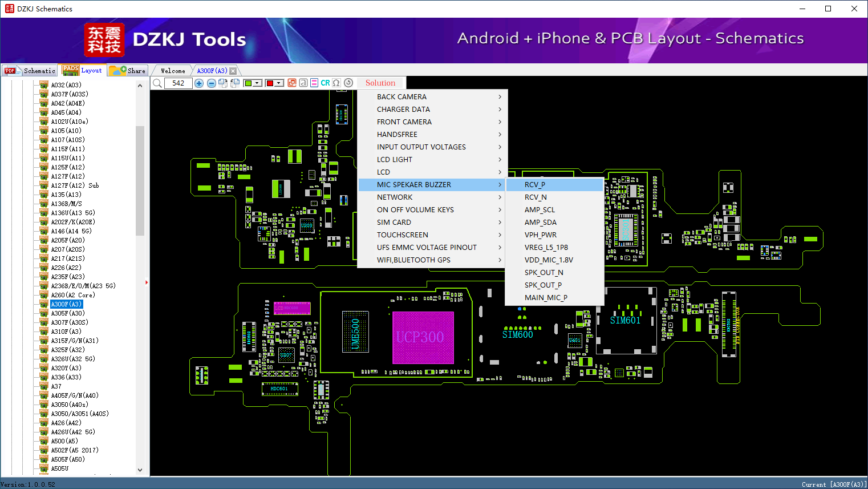Expand the FRONT CAMERA submenu arrow
Image resolution: width=868 pixels, height=489 pixels.
[500, 122]
